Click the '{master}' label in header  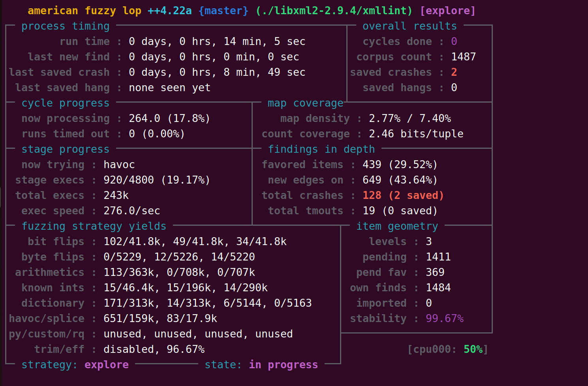point(224,11)
